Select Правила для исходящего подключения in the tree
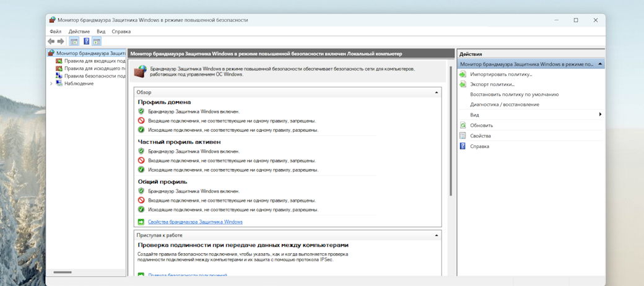 95,68
